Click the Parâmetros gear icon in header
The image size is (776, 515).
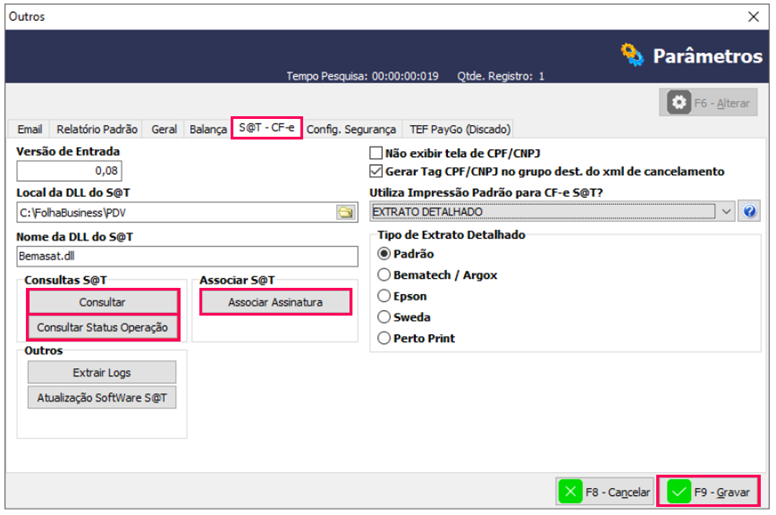click(x=632, y=55)
